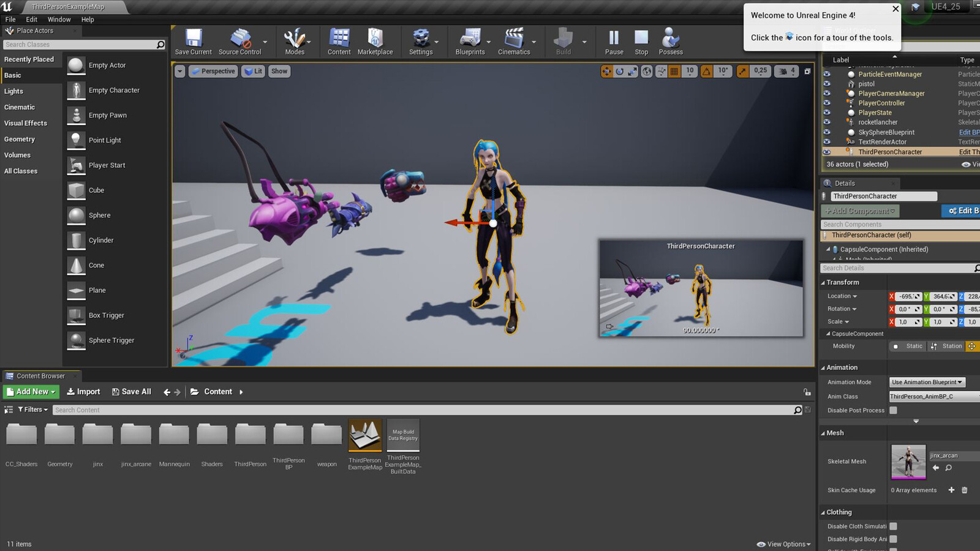980x551 pixels.
Task: Select the translate gizmo mode in viewport
Action: (x=606, y=71)
